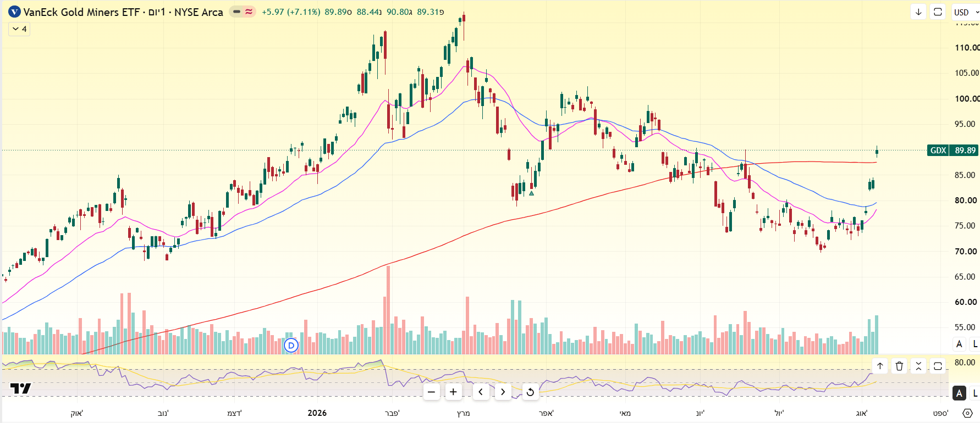This screenshot has width=980, height=423.
Task: Delete the RSI indicator pane
Action: pos(899,366)
